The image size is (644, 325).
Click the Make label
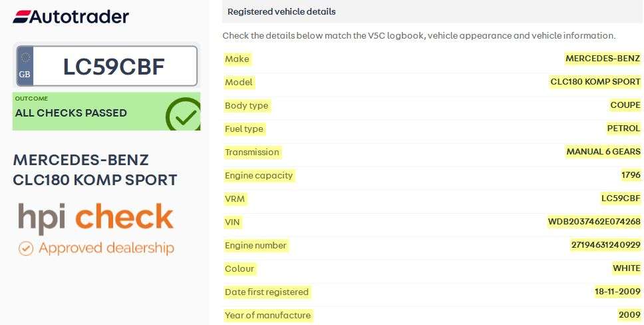[237, 59]
